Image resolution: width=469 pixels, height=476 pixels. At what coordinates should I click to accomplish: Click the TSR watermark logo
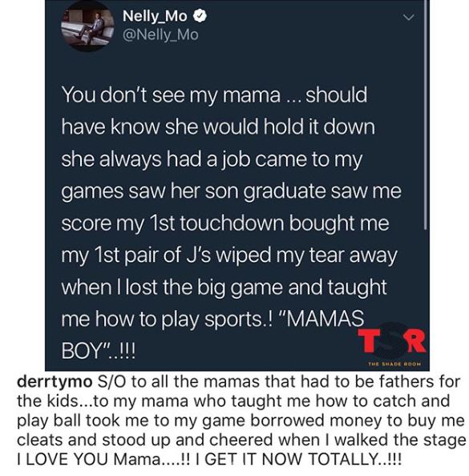[392, 341]
